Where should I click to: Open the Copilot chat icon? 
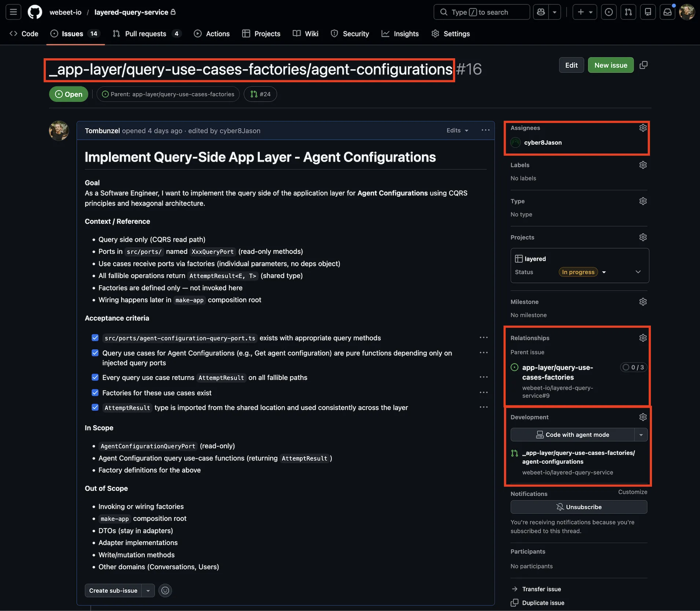click(x=541, y=12)
